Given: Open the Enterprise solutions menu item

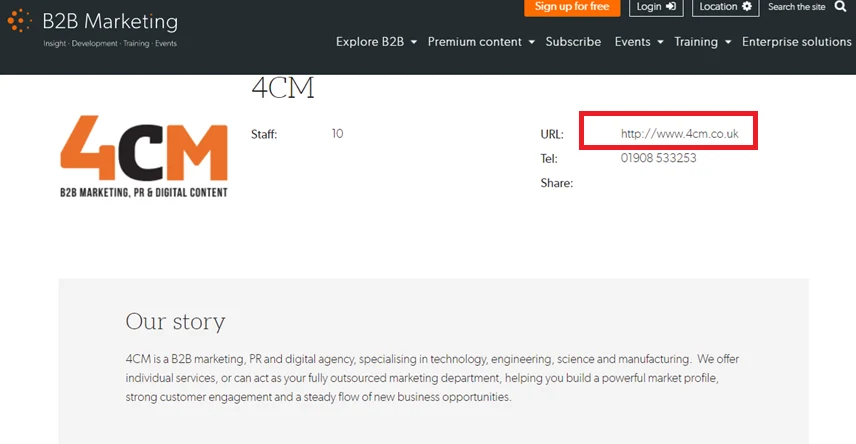Looking at the screenshot, I should click(x=796, y=42).
